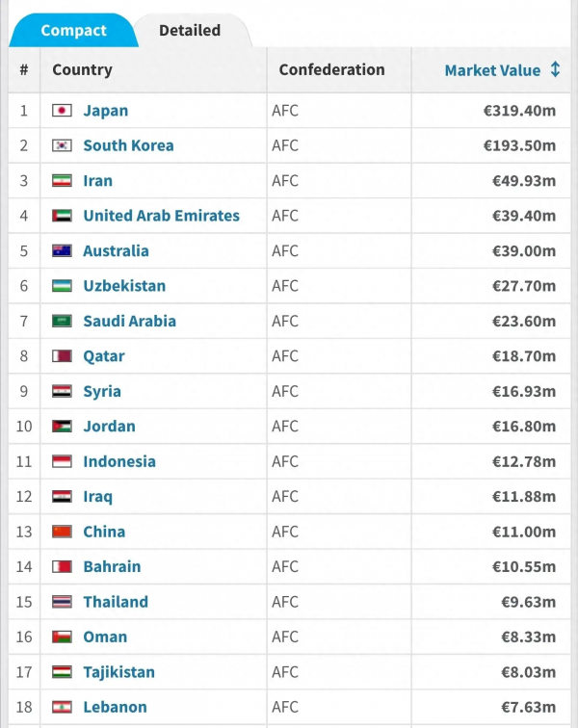Click the Confederation column header
Viewport: 578px width, 728px height.
331,70
